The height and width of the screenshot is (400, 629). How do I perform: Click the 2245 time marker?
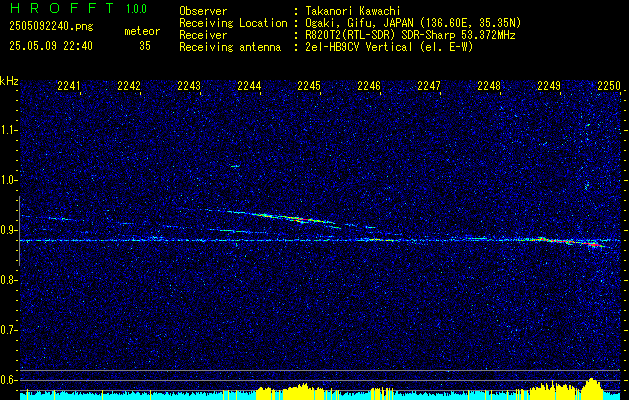pyautogui.click(x=309, y=86)
